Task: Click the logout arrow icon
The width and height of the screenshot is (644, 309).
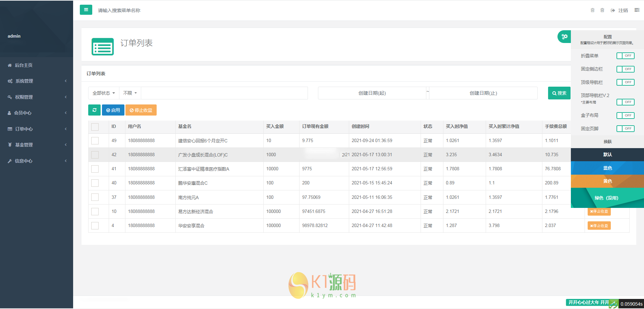Action: 613,10
